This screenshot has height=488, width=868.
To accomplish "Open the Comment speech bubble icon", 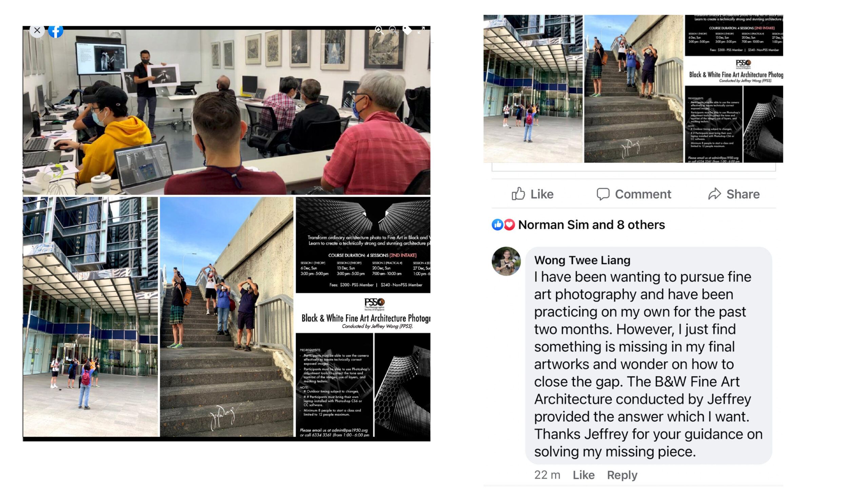I will click(x=633, y=194).
